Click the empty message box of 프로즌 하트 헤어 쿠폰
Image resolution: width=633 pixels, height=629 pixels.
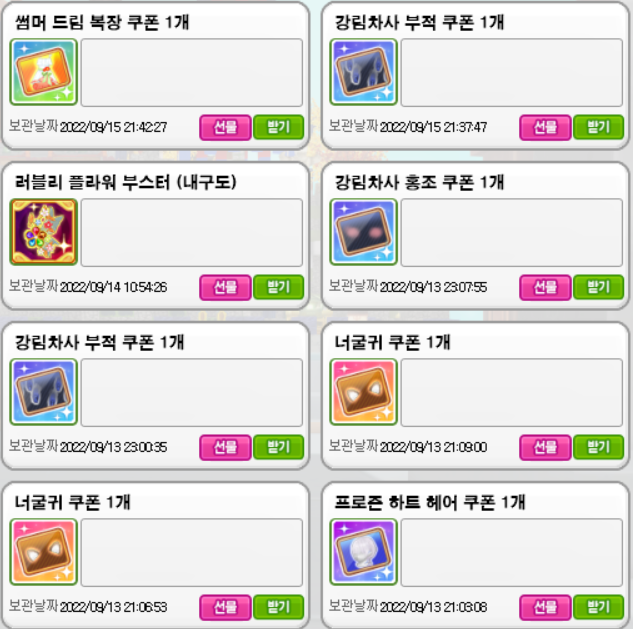point(511,552)
